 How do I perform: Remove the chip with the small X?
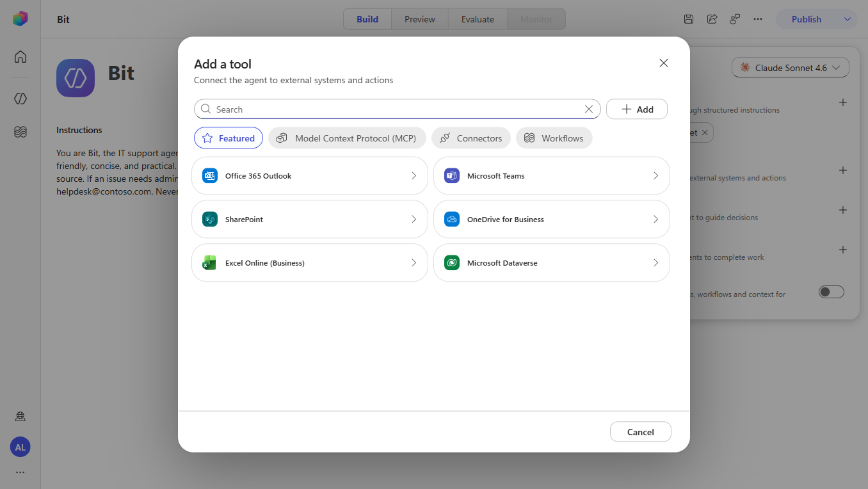click(705, 132)
